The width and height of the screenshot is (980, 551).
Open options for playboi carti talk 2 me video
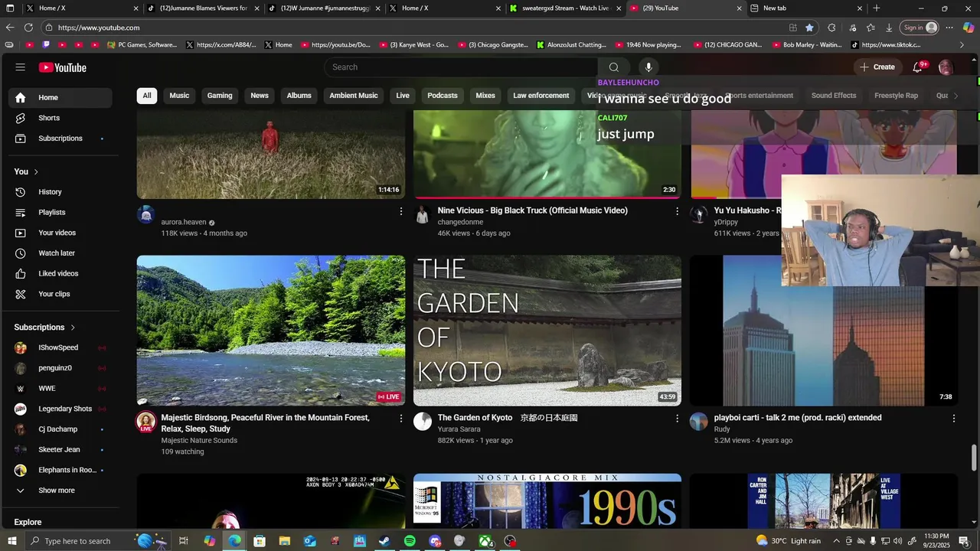pos(954,419)
